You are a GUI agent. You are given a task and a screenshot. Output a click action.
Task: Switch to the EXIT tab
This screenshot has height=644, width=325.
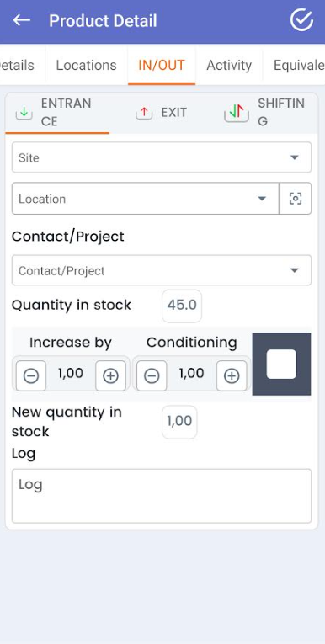coord(161,113)
